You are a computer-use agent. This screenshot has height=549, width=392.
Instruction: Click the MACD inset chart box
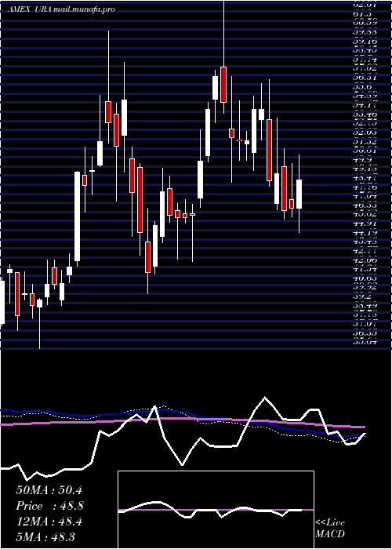tap(216, 510)
